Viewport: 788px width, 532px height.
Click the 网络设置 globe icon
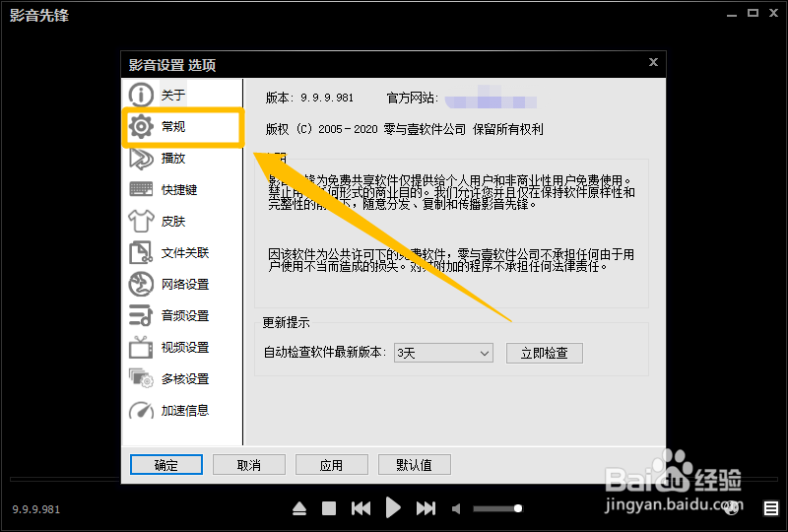141,284
